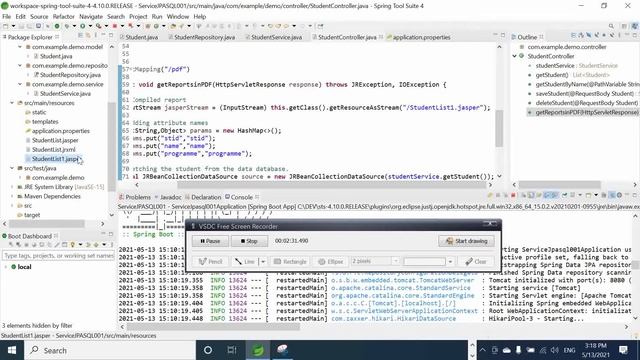Viewport: 640px width, 360px height.
Task: Expand the Maven Dependencies node
Action: coord(12,196)
